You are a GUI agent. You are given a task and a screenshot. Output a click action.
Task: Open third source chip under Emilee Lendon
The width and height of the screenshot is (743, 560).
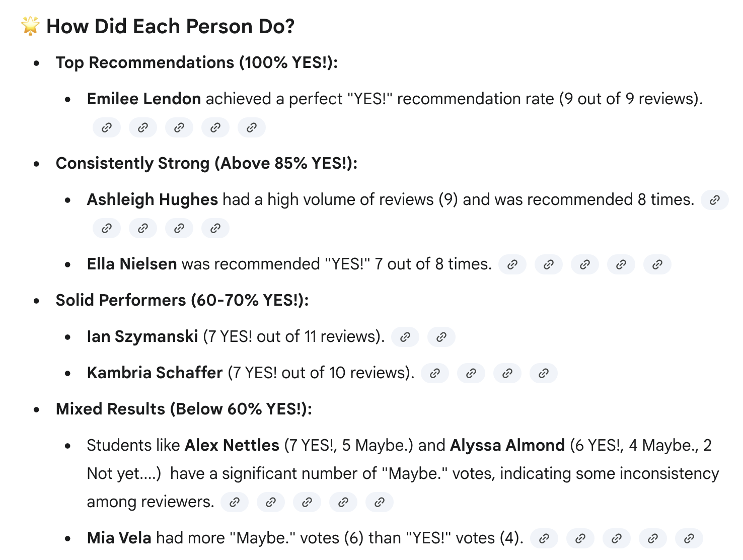click(x=179, y=127)
